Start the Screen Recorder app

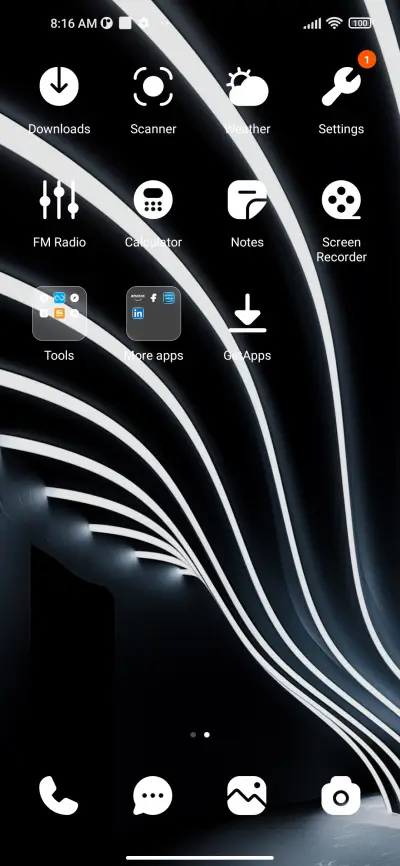[x=341, y=199]
